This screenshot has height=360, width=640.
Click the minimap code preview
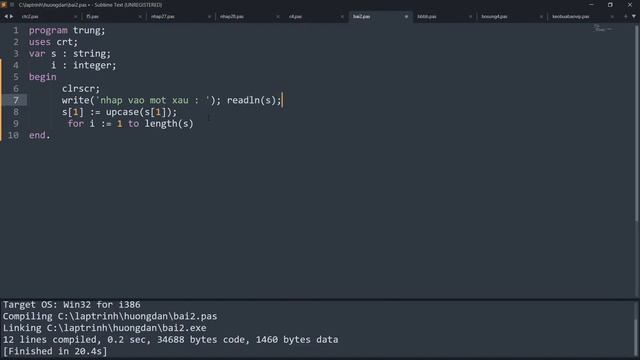tap(603, 29)
